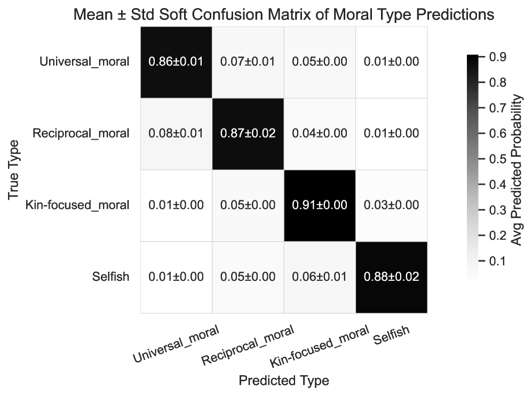Select the 0.87±0.02 Reciprocal_moral diagonal cell
Image resolution: width=532 pixels, height=396 pixels.
click(x=248, y=133)
